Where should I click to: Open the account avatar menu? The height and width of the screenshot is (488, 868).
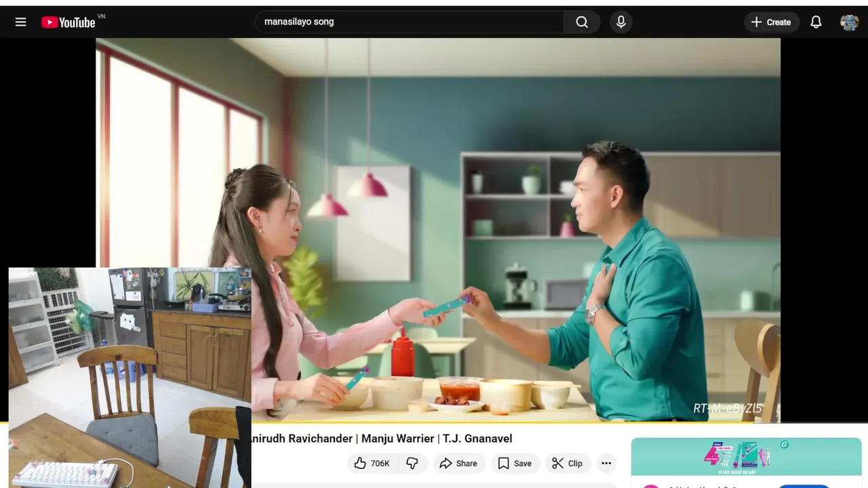pyautogui.click(x=849, y=22)
